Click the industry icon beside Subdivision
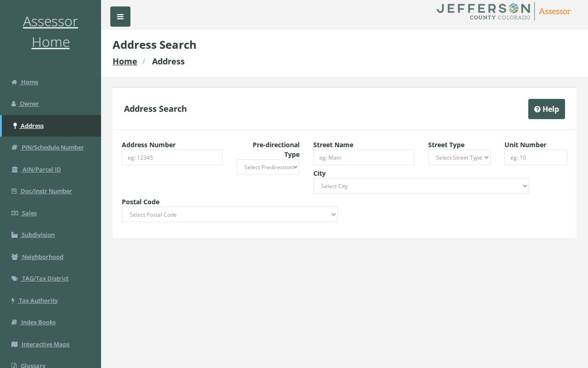 (x=15, y=235)
